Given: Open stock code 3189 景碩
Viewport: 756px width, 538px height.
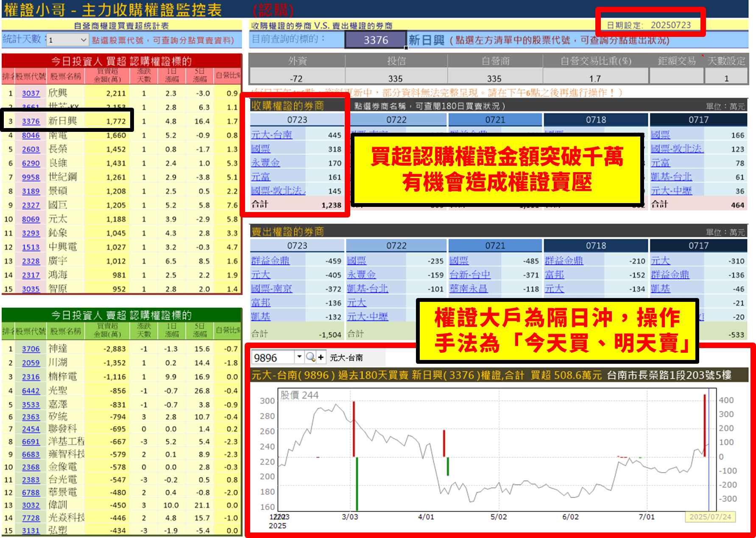Looking at the screenshot, I should (31, 191).
